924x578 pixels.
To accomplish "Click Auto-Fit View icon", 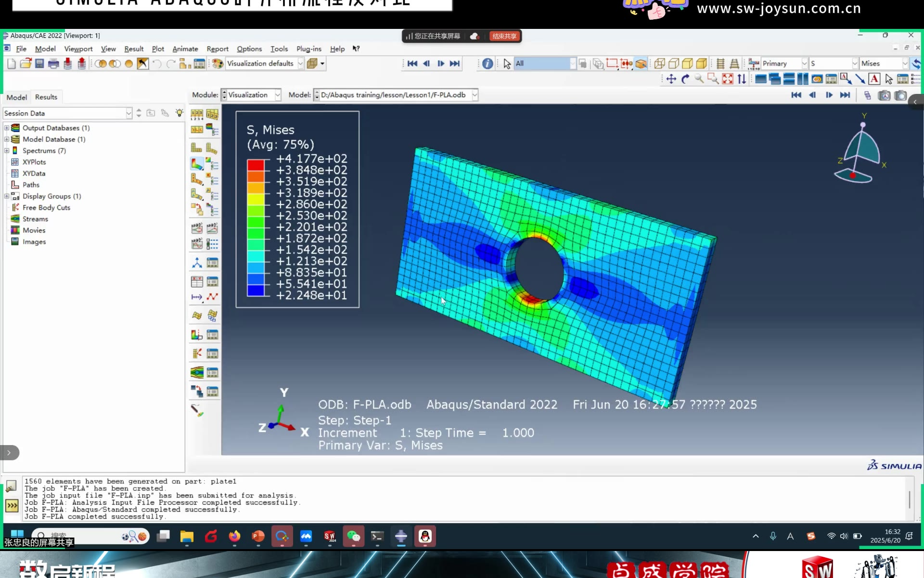I will (x=728, y=79).
